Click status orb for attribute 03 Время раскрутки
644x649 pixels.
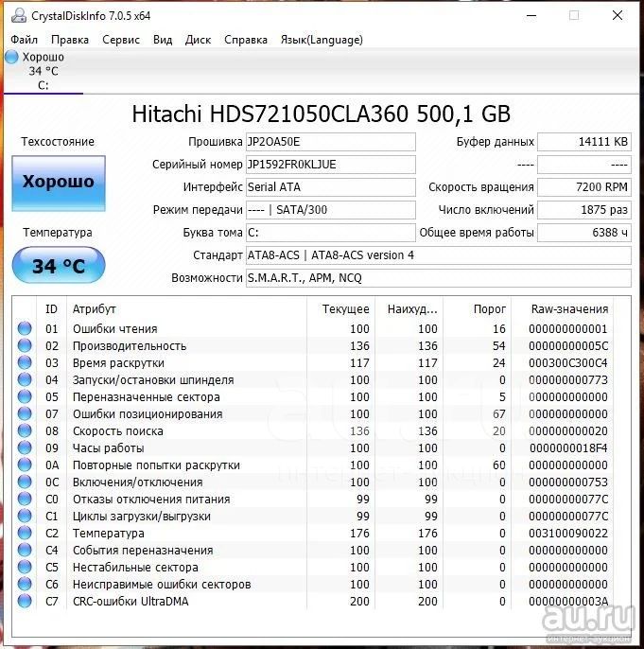25,362
